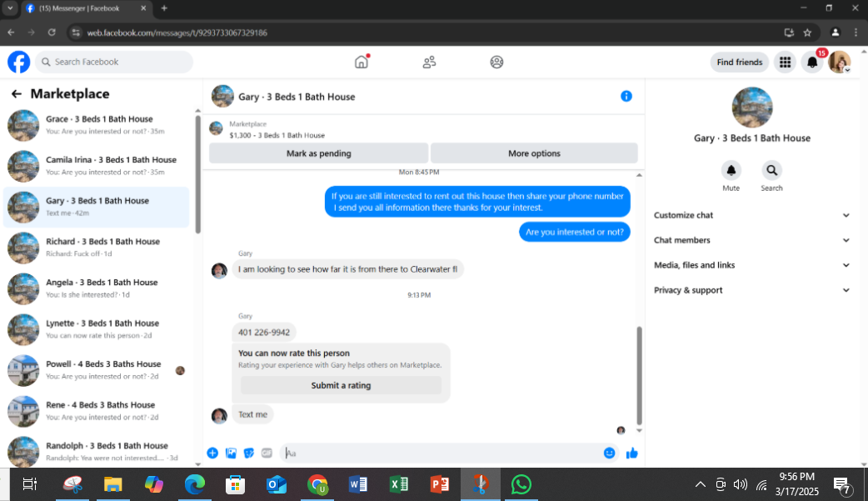The image size is (868, 501).
Task: Expand Privacy & support section
Action: coord(751,290)
